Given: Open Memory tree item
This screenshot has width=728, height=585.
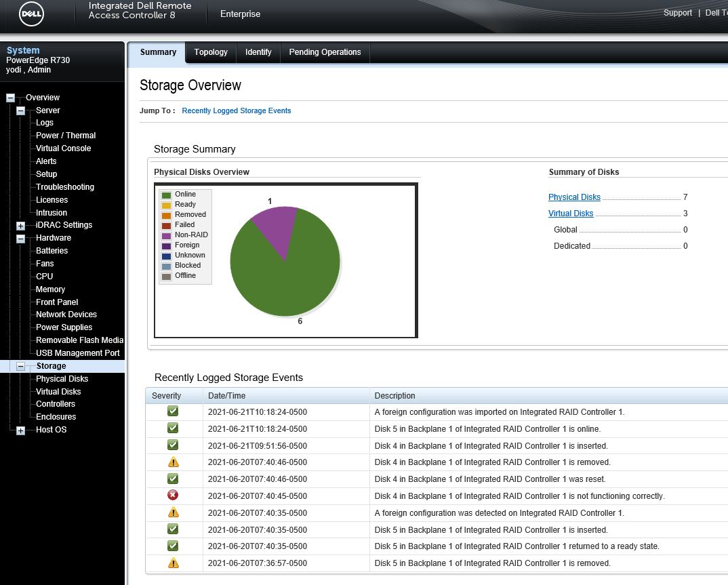Looking at the screenshot, I should (51, 289).
